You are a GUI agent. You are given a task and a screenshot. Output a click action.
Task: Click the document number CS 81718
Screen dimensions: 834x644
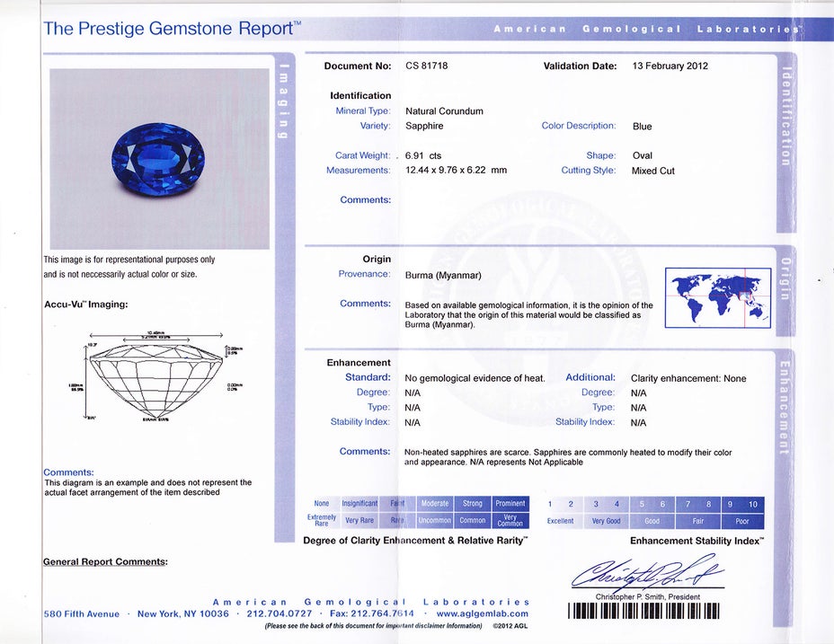coord(426,66)
